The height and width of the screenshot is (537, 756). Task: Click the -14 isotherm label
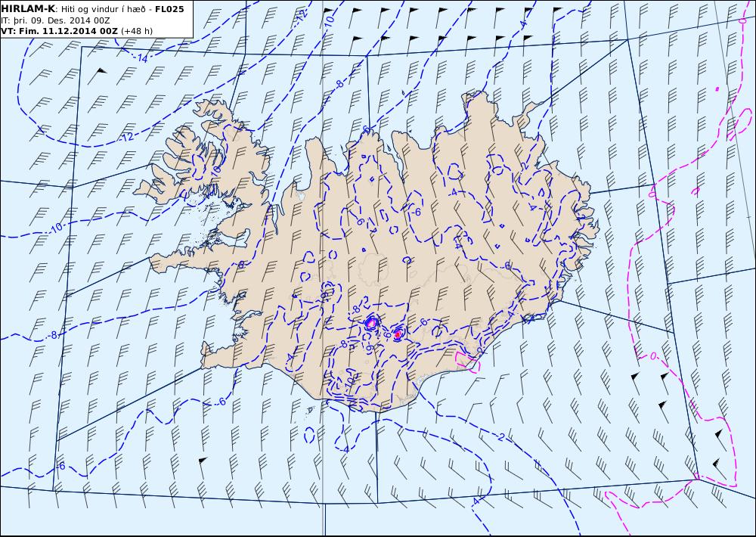(141, 58)
